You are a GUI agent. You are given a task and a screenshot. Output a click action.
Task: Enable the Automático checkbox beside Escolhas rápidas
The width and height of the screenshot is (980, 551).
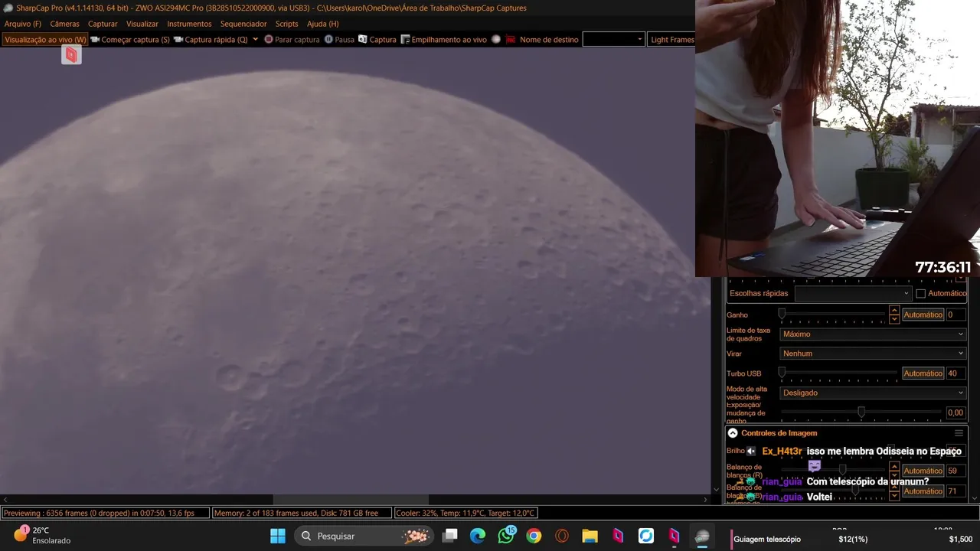click(921, 293)
